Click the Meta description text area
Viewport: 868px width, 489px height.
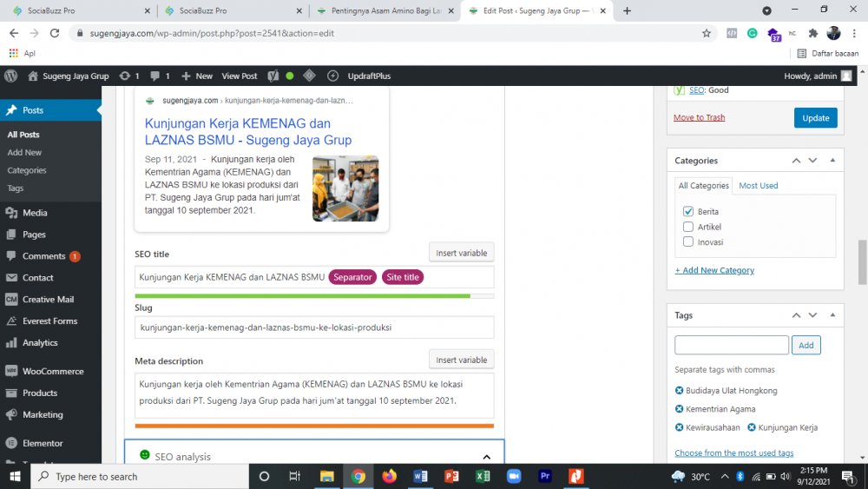(314, 395)
